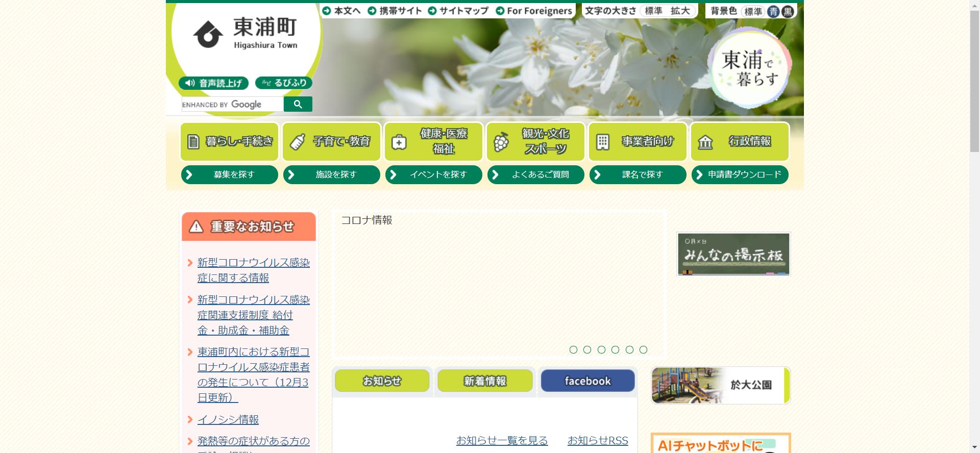Enable 音声読上げ voice reading
980x453 pixels.
point(213,83)
